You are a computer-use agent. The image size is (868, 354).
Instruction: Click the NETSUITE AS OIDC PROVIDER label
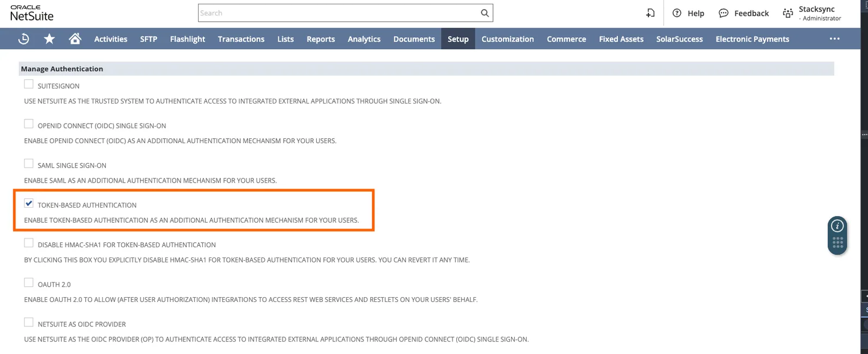click(x=82, y=324)
